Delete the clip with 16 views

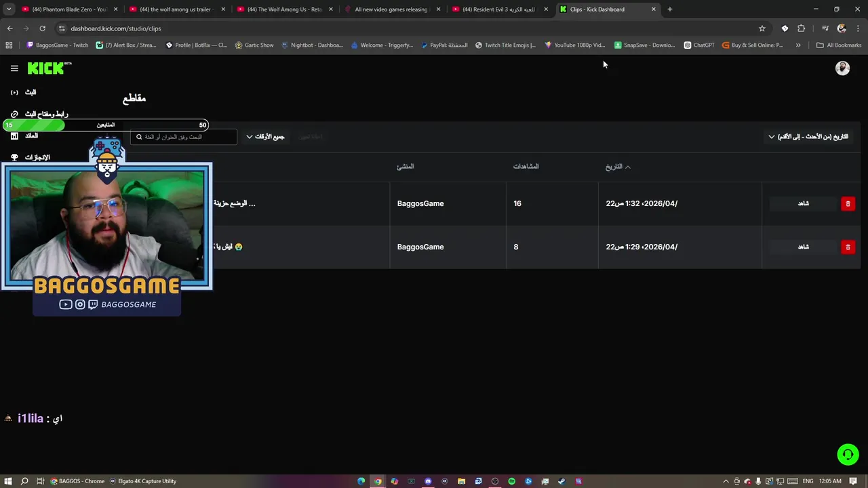pyautogui.click(x=848, y=203)
